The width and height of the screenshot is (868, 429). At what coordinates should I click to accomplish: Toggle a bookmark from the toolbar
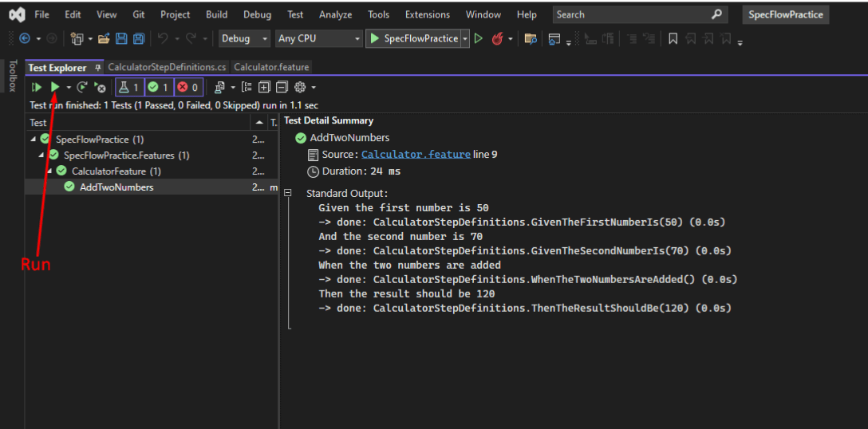click(x=673, y=39)
